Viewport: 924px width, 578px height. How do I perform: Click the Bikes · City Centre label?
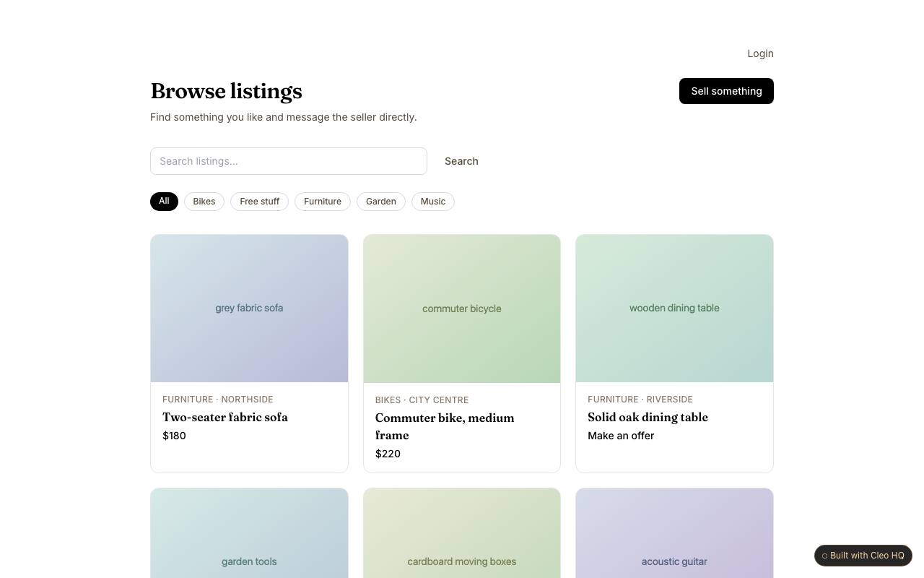pyautogui.click(x=422, y=400)
